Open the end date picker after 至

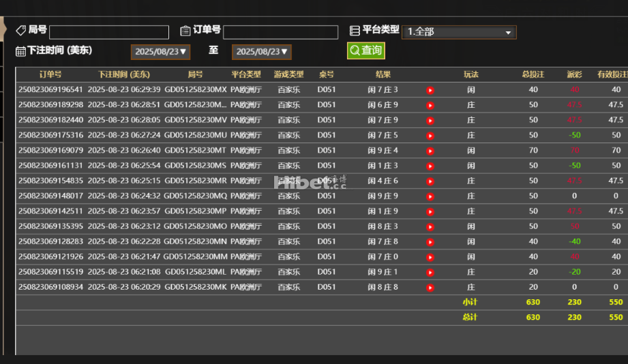click(x=262, y=52)
